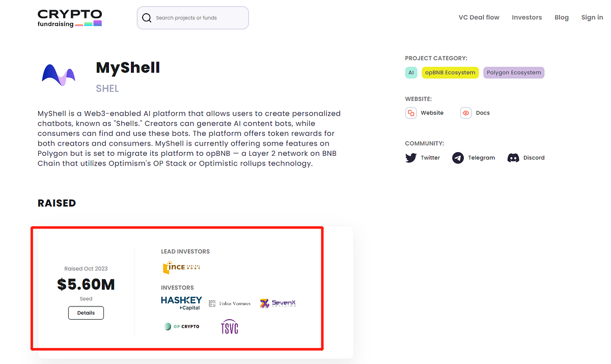The height and width of the screenshot is (364, 611).
Task: Open the Investors menu
Action: [526, 17]
